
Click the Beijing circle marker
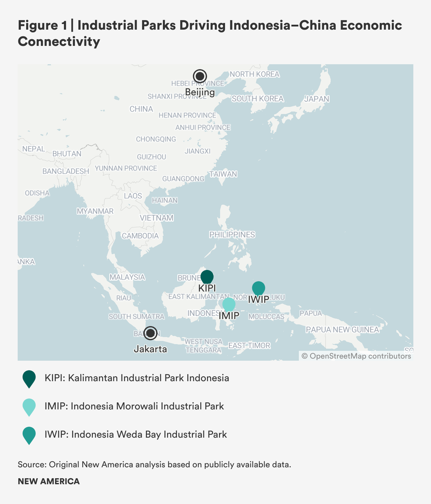pyautogui.click(x=200, y=76)
